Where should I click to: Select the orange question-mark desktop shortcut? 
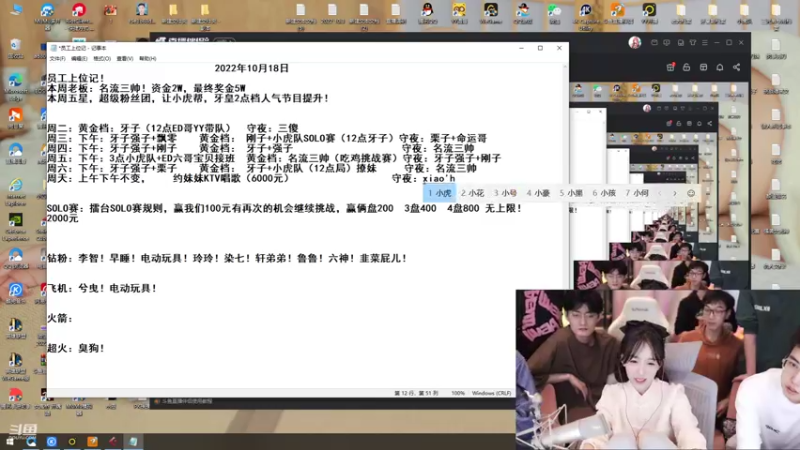click(x=617, y=13)
